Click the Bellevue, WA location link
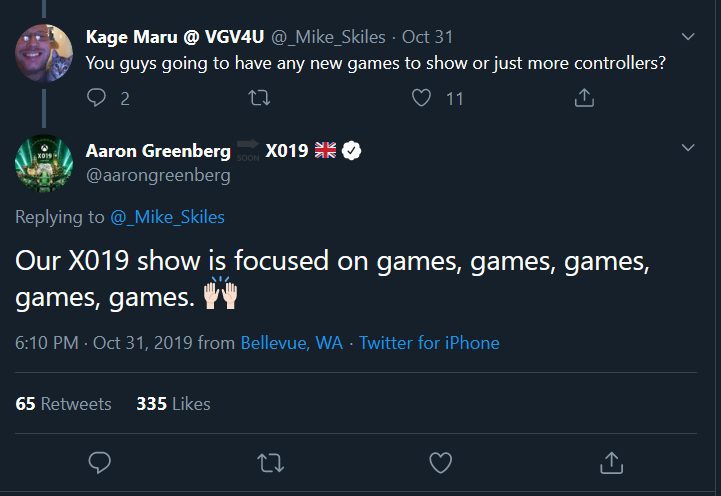This screenshot has width=721, height=496. 291,343
